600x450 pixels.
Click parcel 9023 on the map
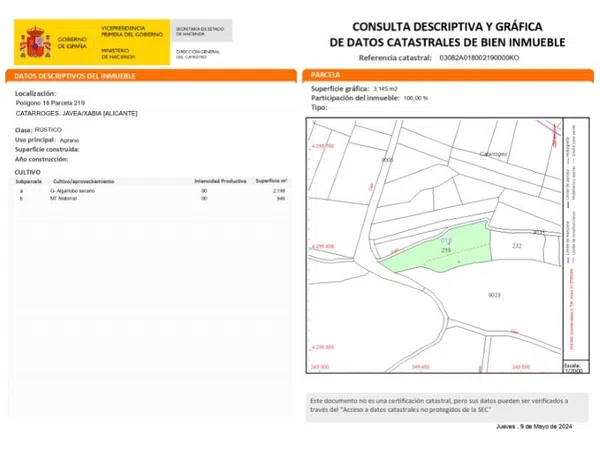pyautogui.click(x=493, y=295)
